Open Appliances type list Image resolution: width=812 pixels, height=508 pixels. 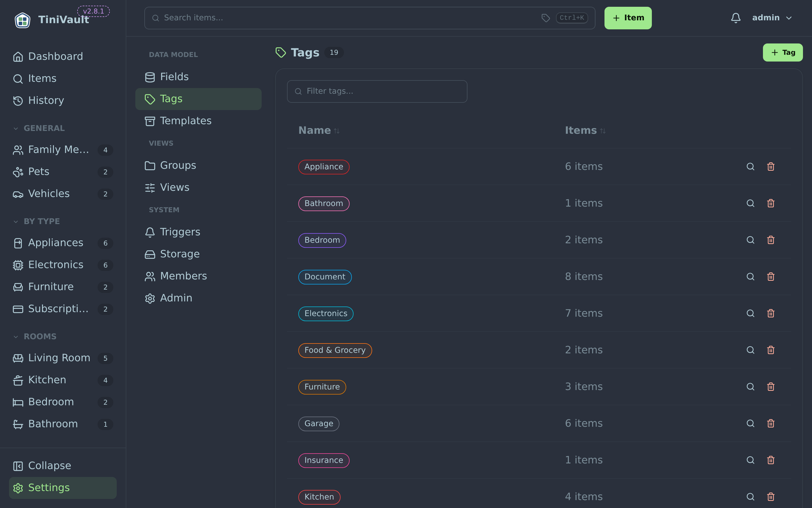63,243
